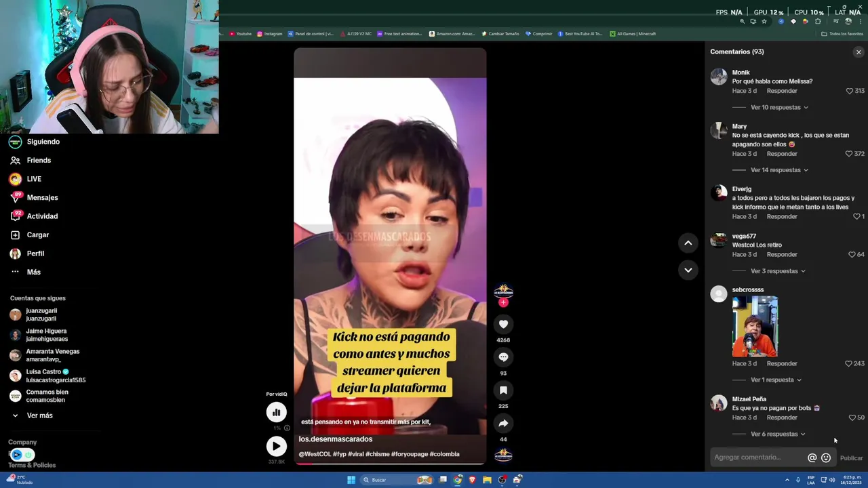The image size is (868, 488).
Task: Expand Ver 10 respuestas under Monik
Action: [x=779, y=108]
